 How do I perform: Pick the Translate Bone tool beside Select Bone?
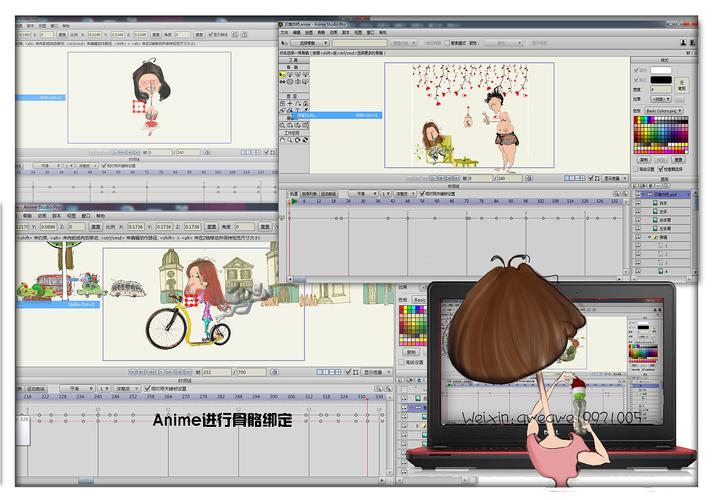pos(290,75)
